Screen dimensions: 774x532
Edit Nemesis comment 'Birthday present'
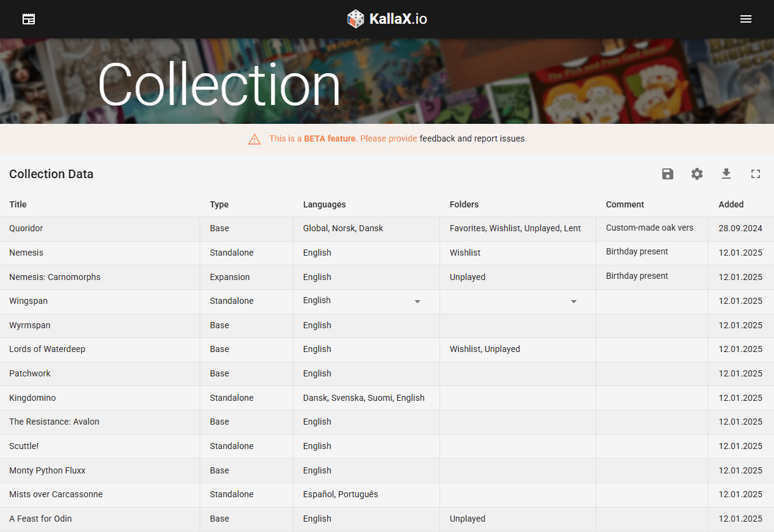coord(652,252)
